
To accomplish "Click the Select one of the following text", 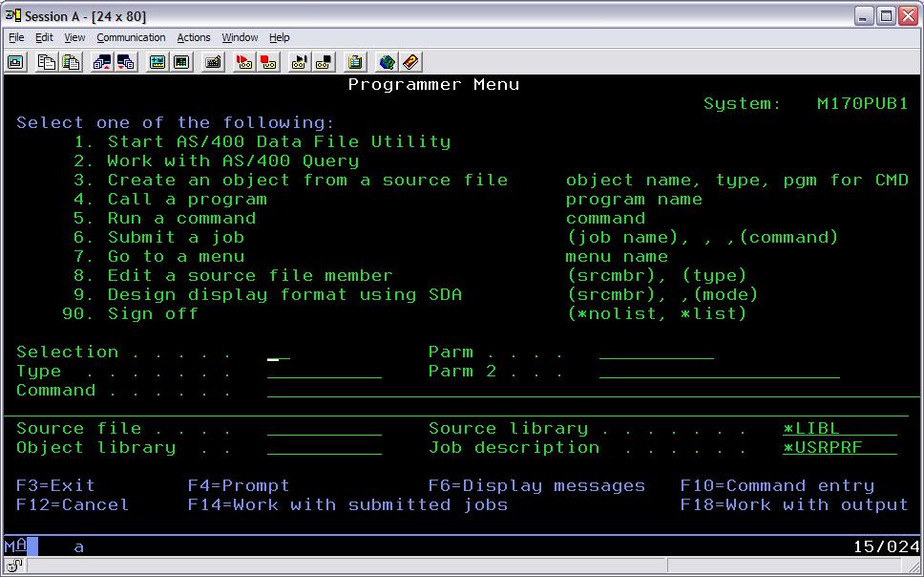I will [176, 122].
